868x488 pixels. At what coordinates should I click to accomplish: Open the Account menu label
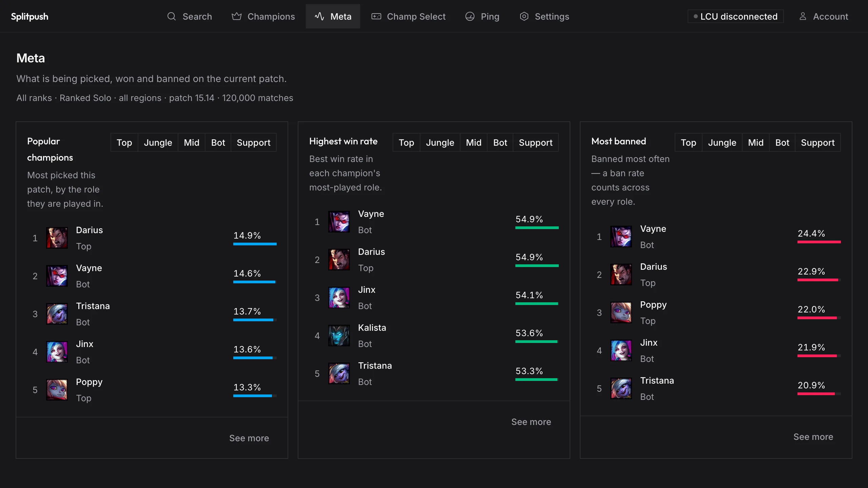[x=831, y=16]
